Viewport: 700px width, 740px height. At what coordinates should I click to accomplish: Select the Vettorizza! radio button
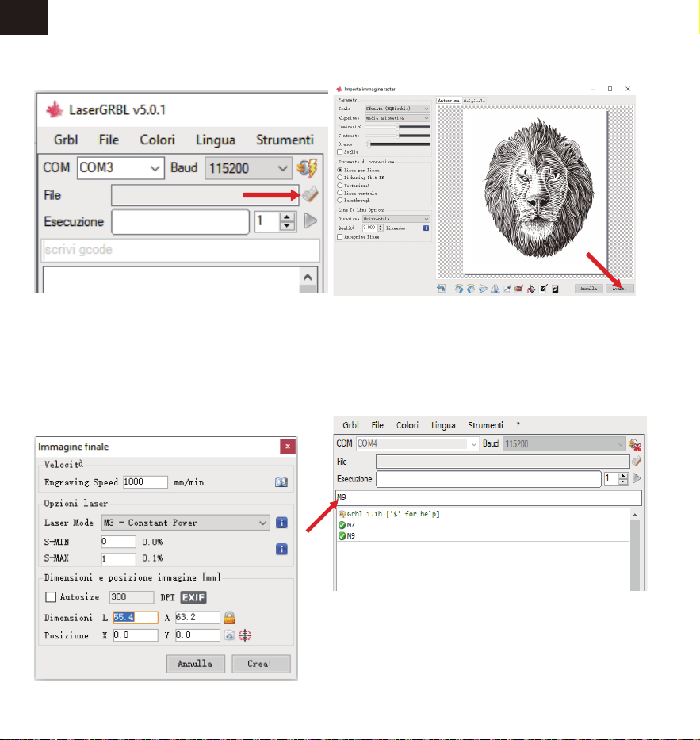click(x=339, y=186)
